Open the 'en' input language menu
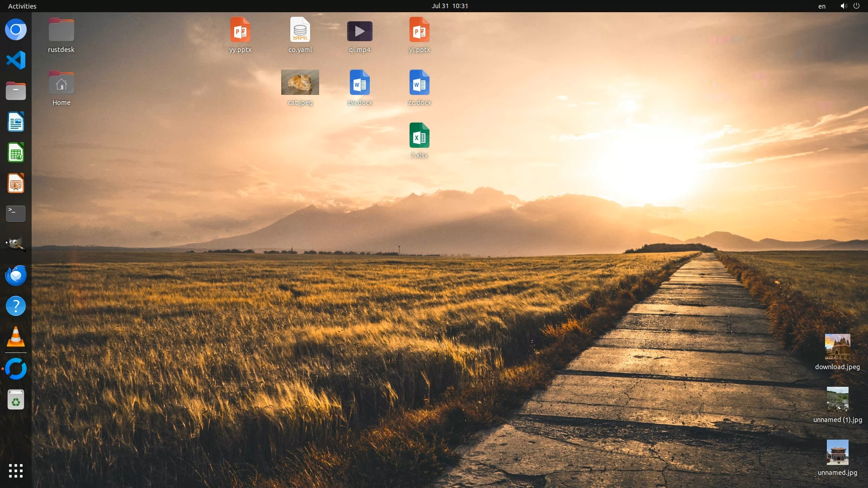The width and height of the screenshot is (868, 488). click(822, 6)
